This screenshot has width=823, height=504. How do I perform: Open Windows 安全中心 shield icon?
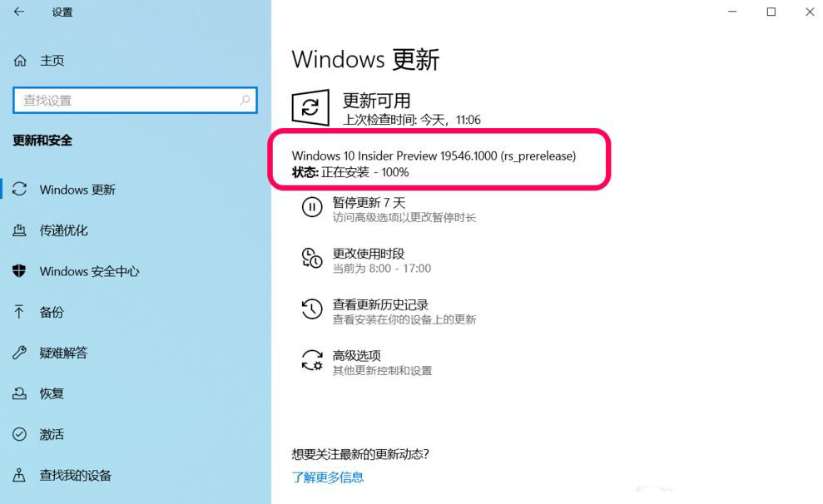[19, 271]
